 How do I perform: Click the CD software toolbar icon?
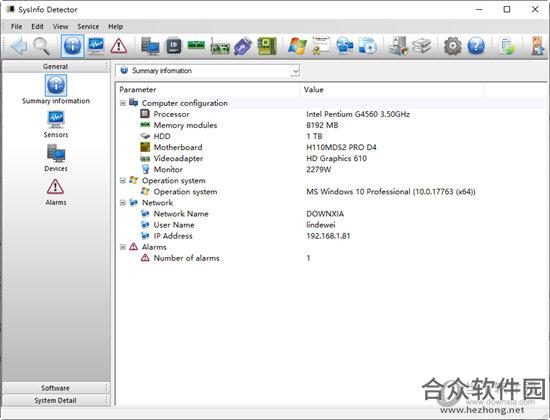367,46
